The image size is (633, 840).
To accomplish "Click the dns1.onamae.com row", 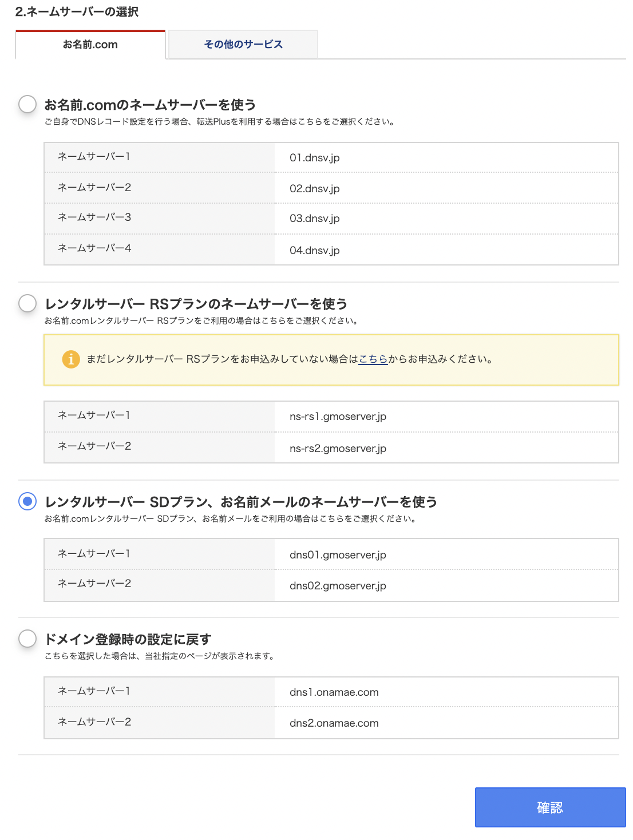I will pos(334,692).
